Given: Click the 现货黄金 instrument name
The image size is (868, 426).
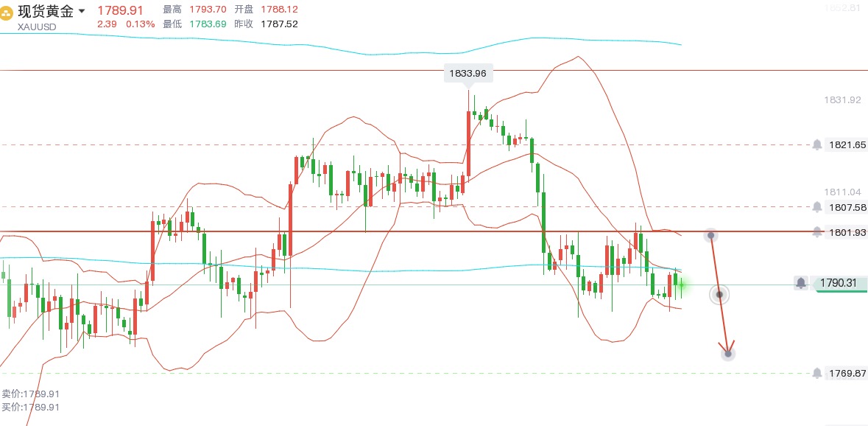Looking at the screenshot, I should (x=46, y=11).
